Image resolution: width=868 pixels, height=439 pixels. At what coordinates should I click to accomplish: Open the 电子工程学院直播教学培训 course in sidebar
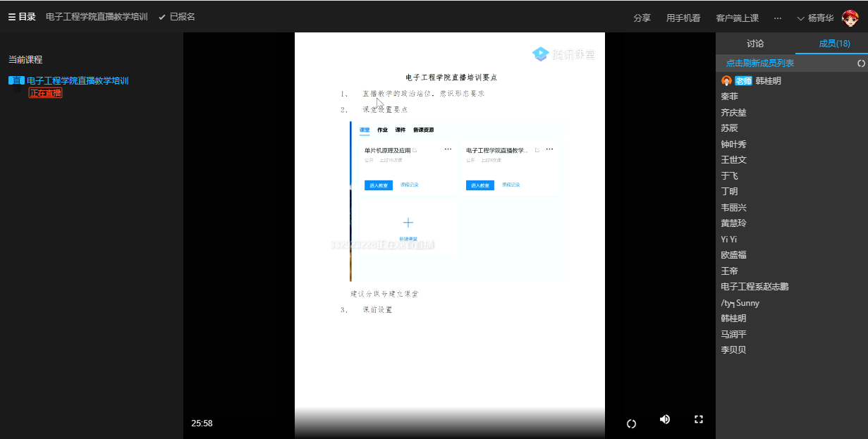[78, 80]
